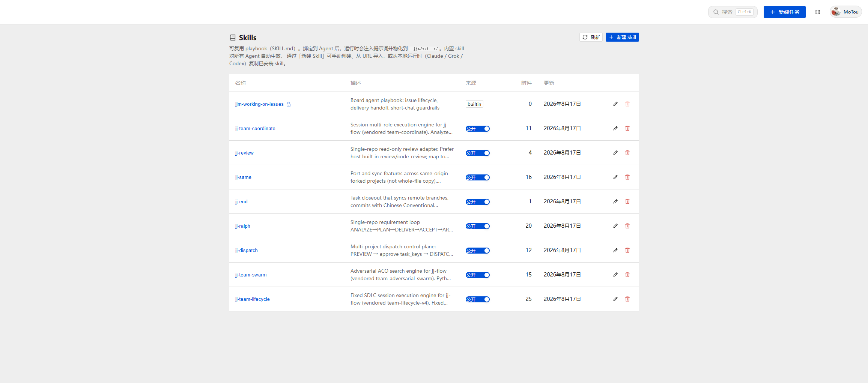This screenshot has height=383, width=868.
Task: Open the jj-dispatch skill link
Action: (x=247, y=251)
